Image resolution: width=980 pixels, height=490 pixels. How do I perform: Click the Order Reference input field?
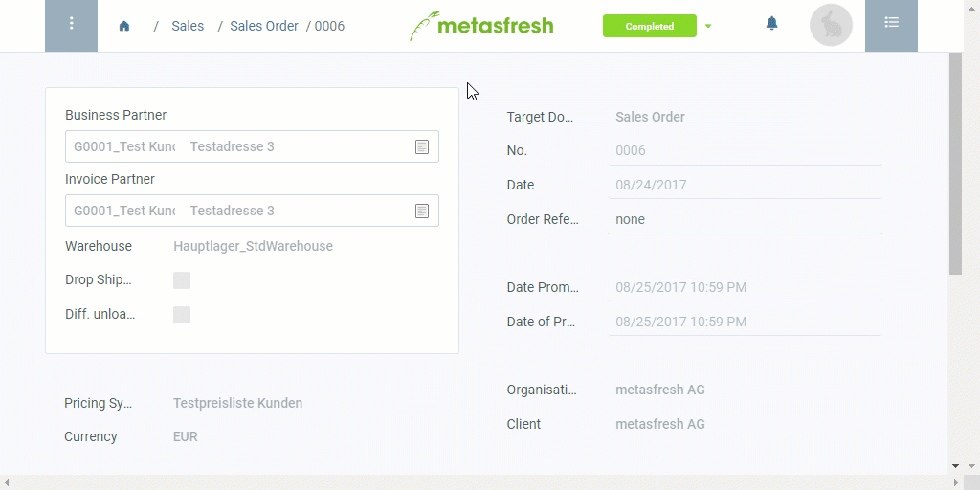[745, 219]
